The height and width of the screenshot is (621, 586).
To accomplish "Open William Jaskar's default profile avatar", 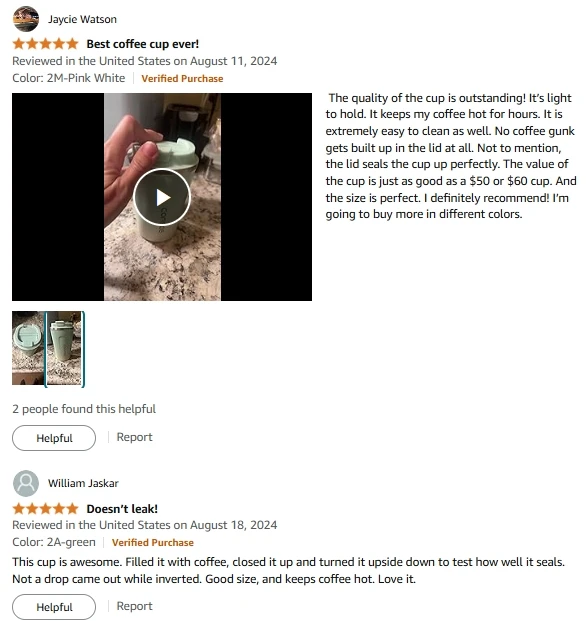I will [26, 483].
